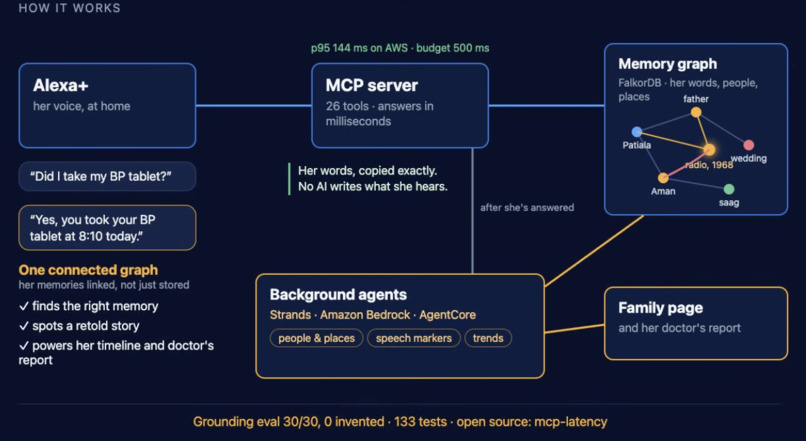
Task: Click "her memories linked, not just stored"
Action: (x=104, y=285)
